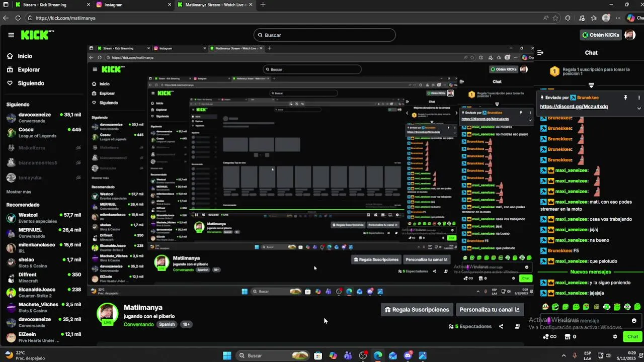Collapse the chat panel with the arrow icon

(540, 53)
